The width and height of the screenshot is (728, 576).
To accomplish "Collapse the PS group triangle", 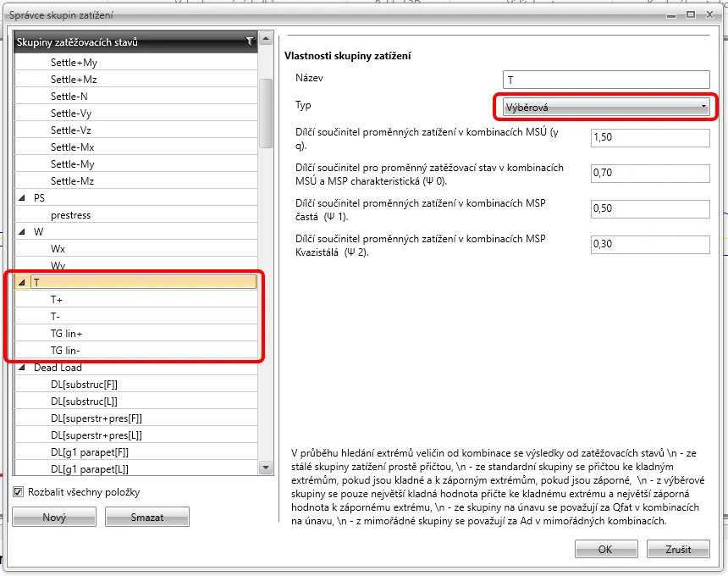I will pyautogui.click(x=21, y=197).
